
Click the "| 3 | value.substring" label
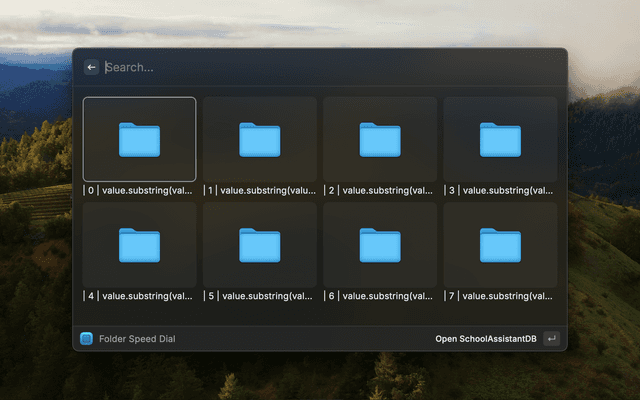click(500, 190)
